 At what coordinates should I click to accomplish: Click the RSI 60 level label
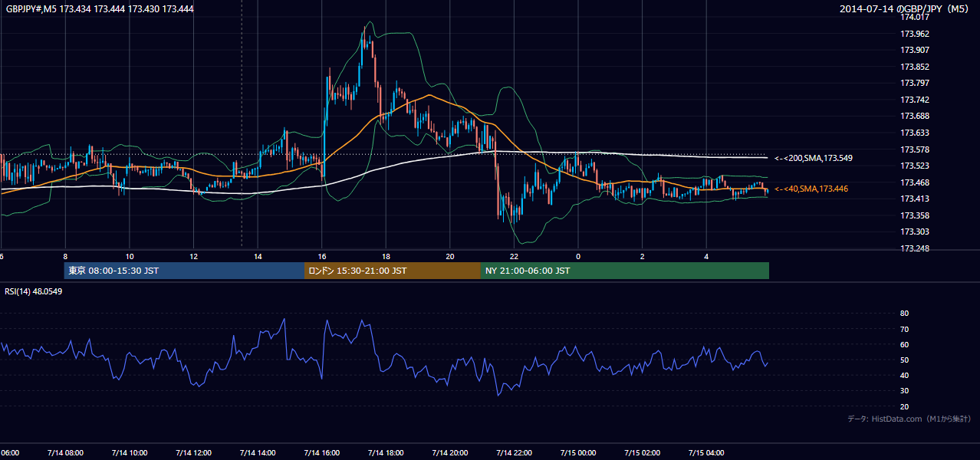pos(904,345)
